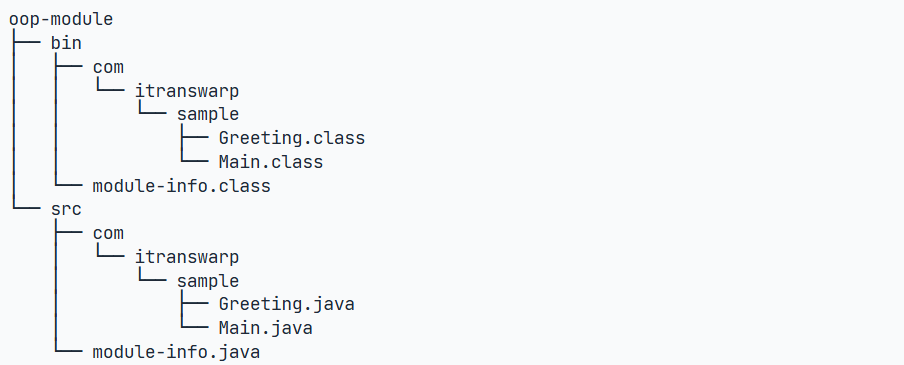904x365 pixels.
Task: Select module-info.java file
Action: 176,352
